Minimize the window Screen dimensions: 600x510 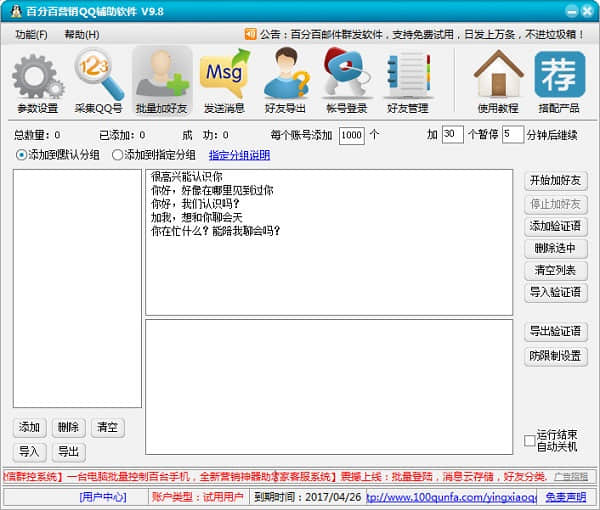tap(572, 11)
